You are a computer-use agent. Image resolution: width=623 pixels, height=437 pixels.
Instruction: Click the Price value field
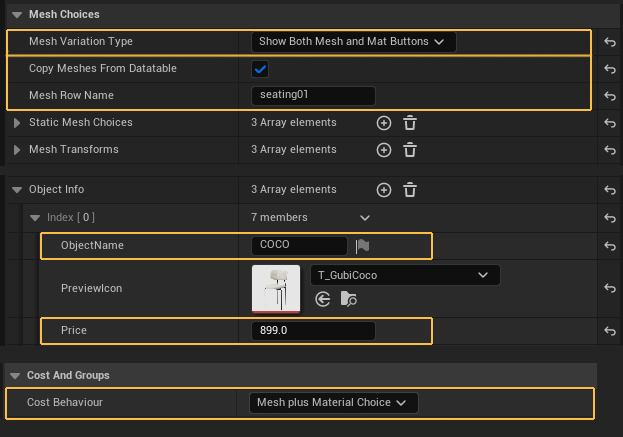[x=313, y=331]
